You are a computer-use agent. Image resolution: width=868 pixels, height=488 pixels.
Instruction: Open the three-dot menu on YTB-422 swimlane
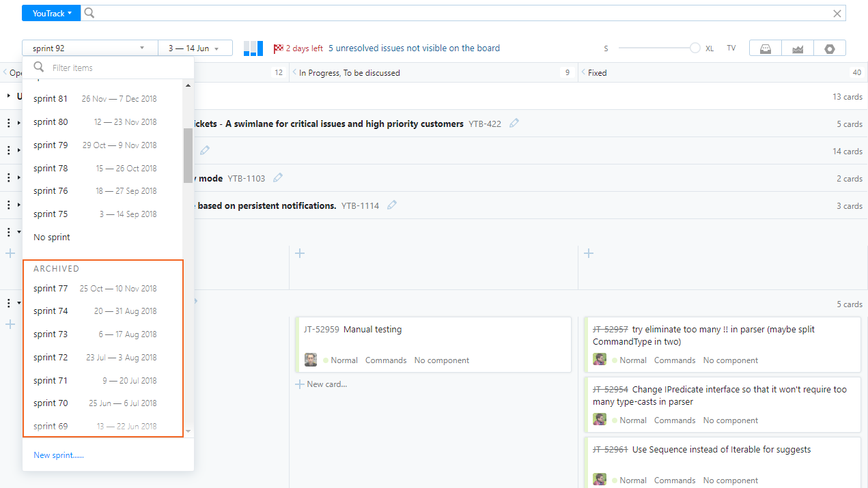point(9,124)
